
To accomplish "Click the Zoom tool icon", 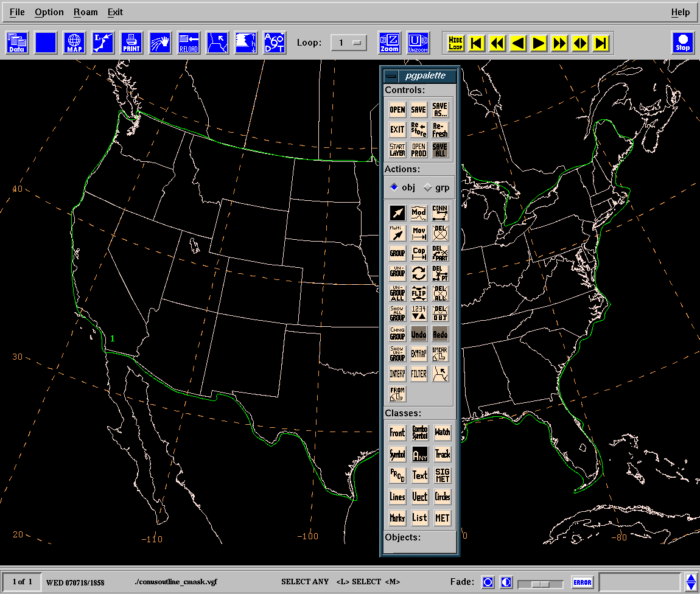I will point(390,43).
